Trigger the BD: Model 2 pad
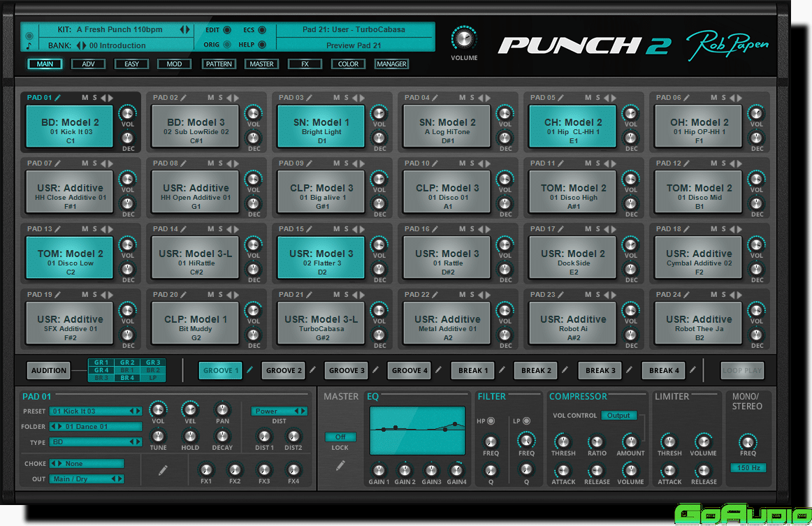812x526 pixels. tap(69, 126)
